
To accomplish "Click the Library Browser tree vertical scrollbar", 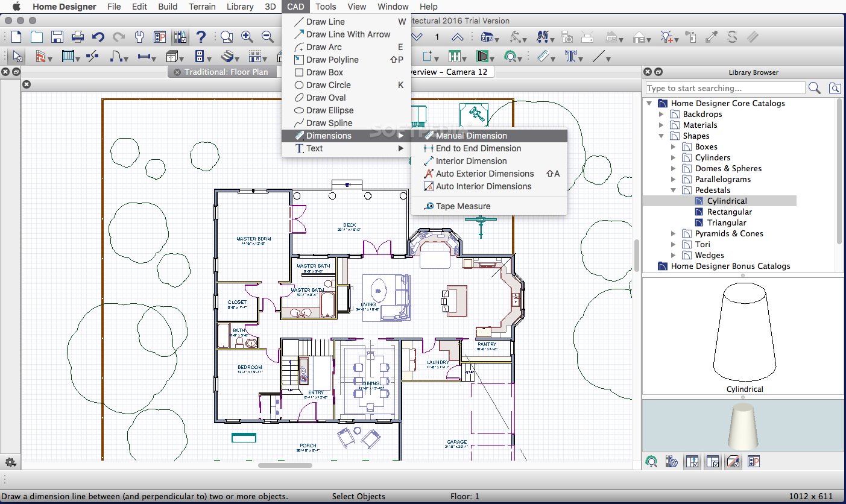I will coord(839,172).
